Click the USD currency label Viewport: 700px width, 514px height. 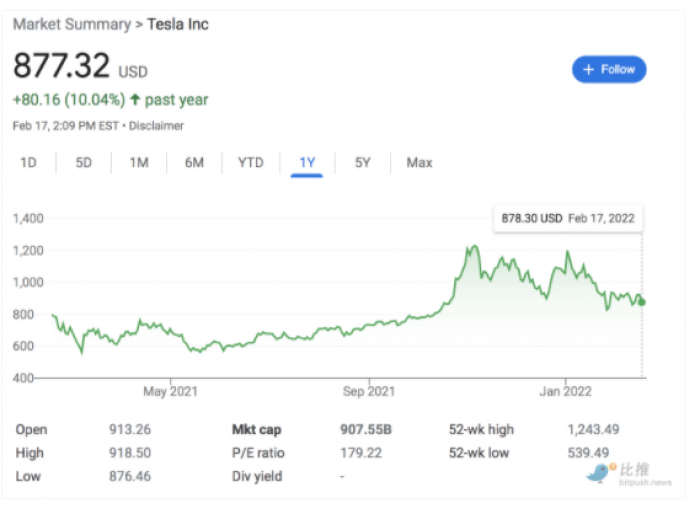click(133, 72)
